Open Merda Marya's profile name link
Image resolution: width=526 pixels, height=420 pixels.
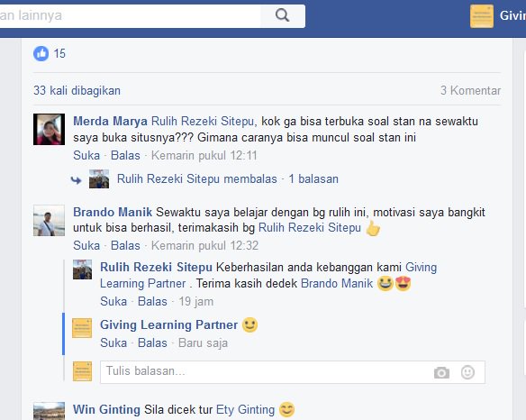(110, 121)
